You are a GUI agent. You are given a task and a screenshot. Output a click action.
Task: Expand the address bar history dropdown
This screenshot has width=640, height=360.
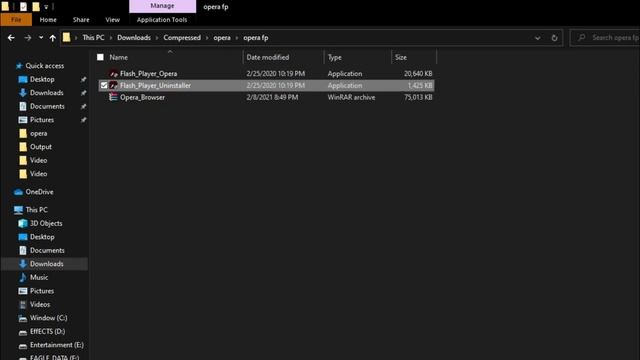(538, 38)
